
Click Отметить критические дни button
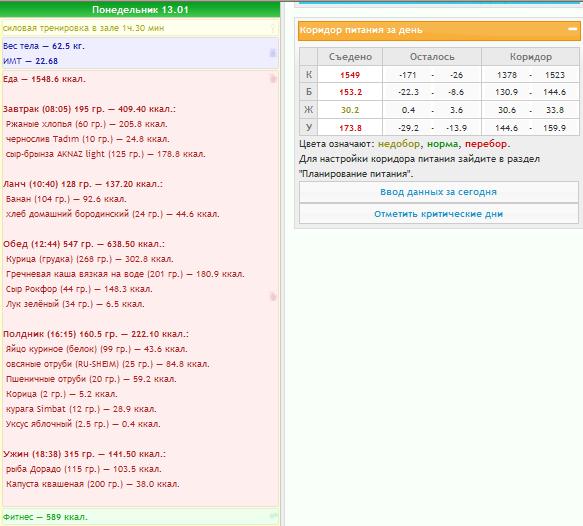click(x=438, y=214)
